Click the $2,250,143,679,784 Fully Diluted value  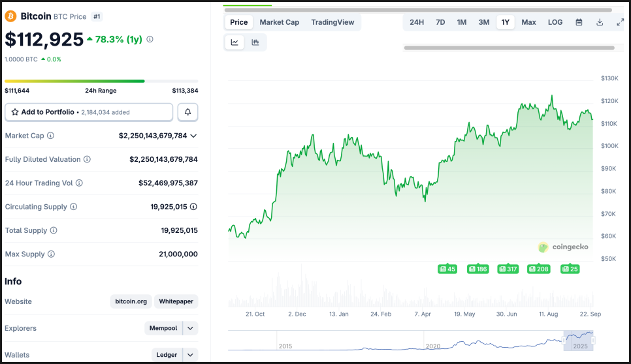[x=163, y=160]
